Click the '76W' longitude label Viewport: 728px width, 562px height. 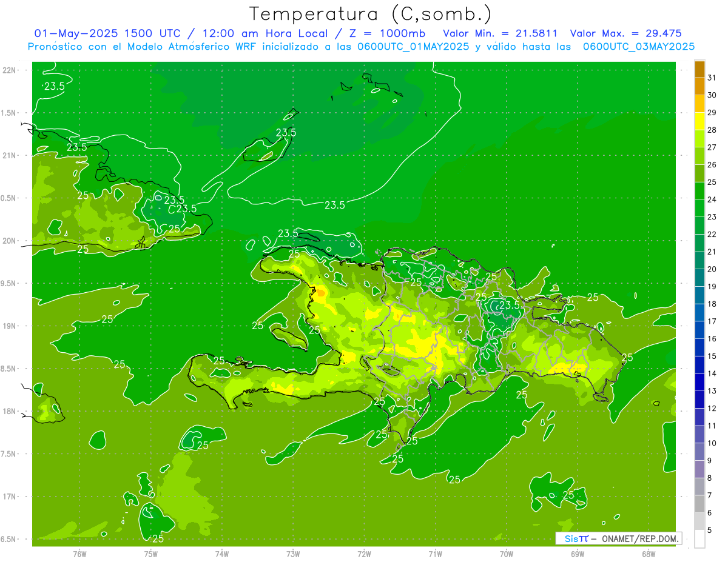click(79, 554)
